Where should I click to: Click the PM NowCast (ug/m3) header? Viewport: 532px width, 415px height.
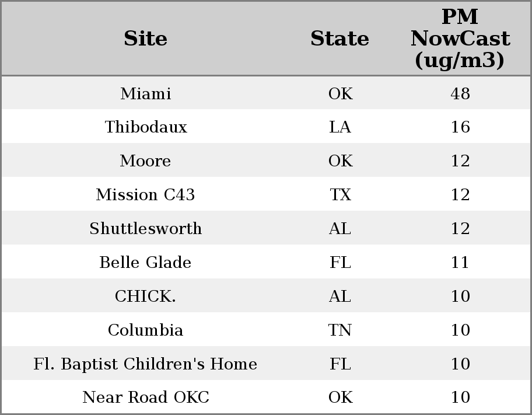tap(460, 39)
